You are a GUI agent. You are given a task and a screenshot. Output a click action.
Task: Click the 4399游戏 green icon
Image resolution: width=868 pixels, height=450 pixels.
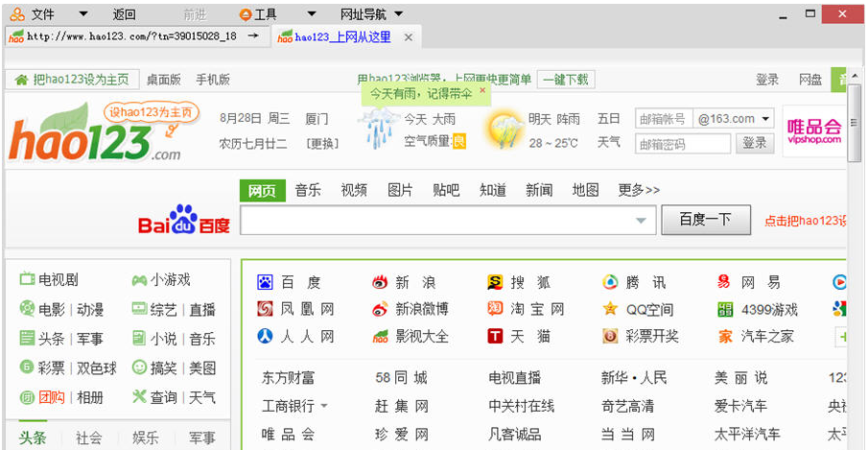click(725, 309)
